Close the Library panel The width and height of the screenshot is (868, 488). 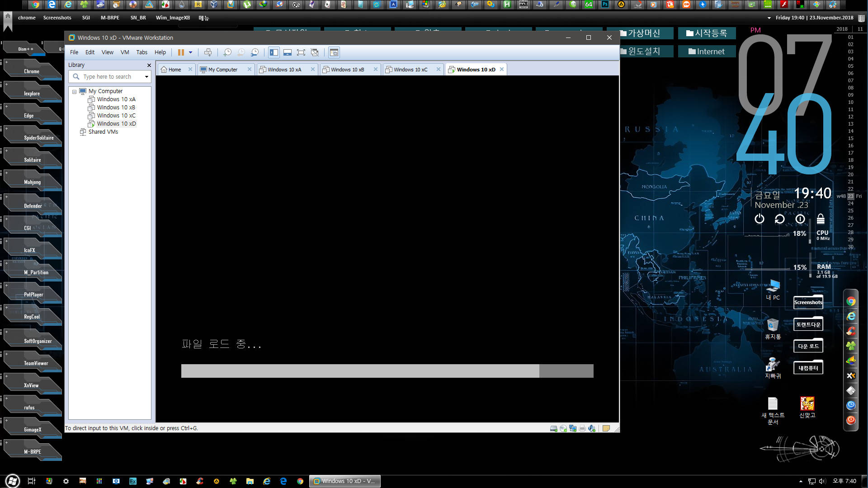point(149,66)
